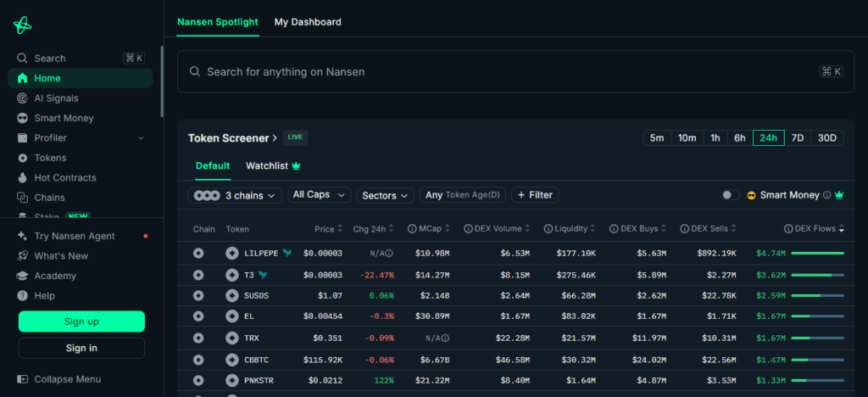Click SUSDS DEX Flows bar
Image resolution: width=868 pixels, height=397 pixels.
point(818,296)
